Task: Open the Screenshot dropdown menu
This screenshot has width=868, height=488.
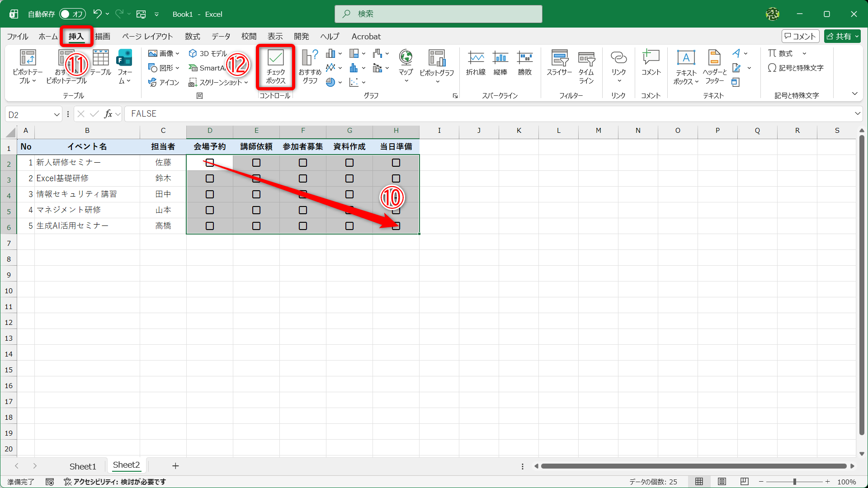Action: [218, 82]
